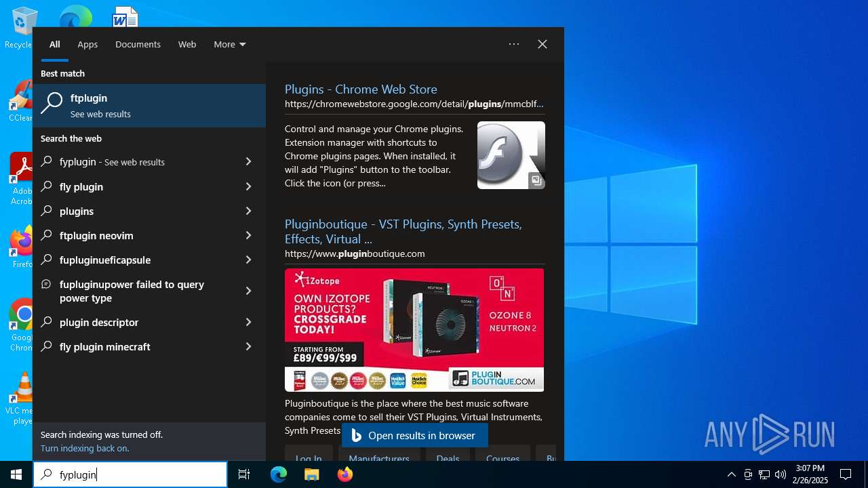This screenshot has width=868, height=488.
Task: Click the taskbar search input box
Action: (x=130, y=474)
